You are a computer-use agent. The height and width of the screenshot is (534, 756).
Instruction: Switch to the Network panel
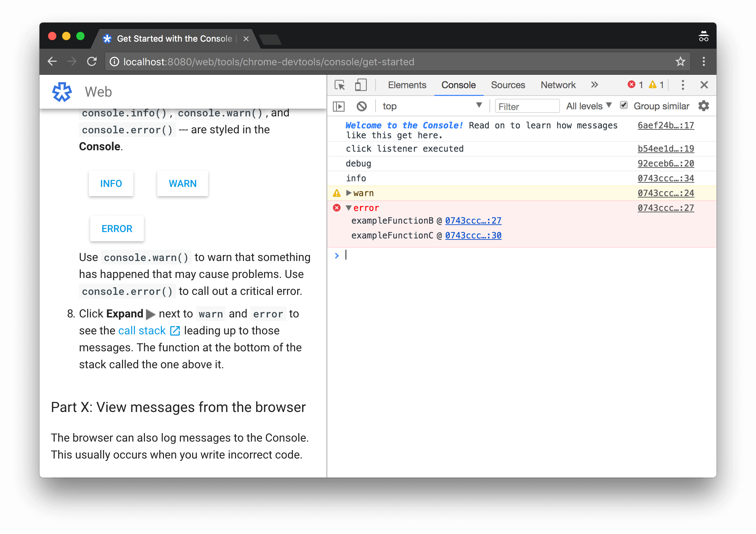[557, 85]
